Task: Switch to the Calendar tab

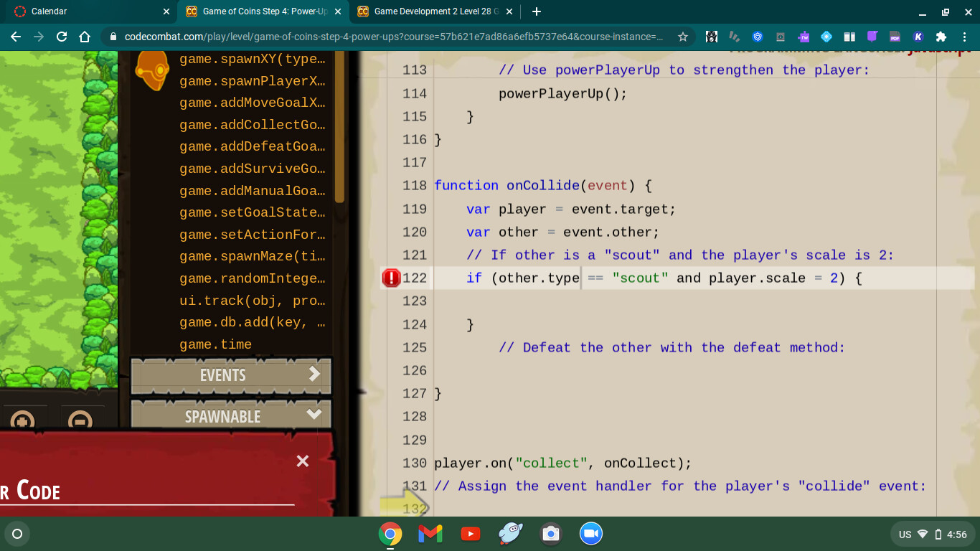Action: pos(89,11)
